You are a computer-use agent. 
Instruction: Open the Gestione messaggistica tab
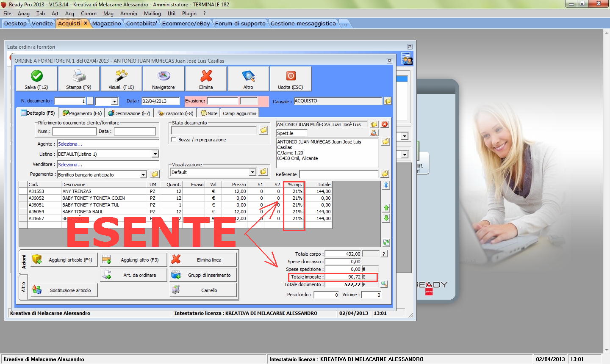pyautogui.click(x=303, y=23)
